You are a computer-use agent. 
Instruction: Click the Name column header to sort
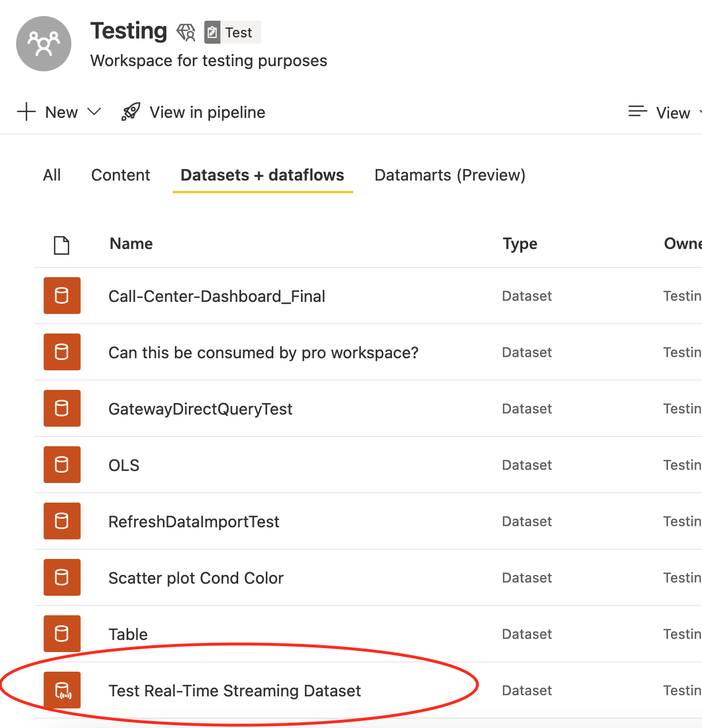[131, 243]
